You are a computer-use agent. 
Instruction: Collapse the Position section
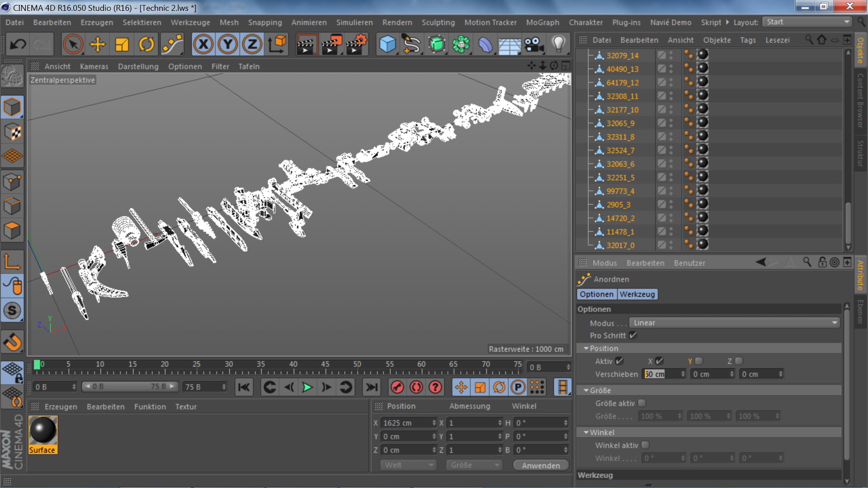tap(586, 348)
